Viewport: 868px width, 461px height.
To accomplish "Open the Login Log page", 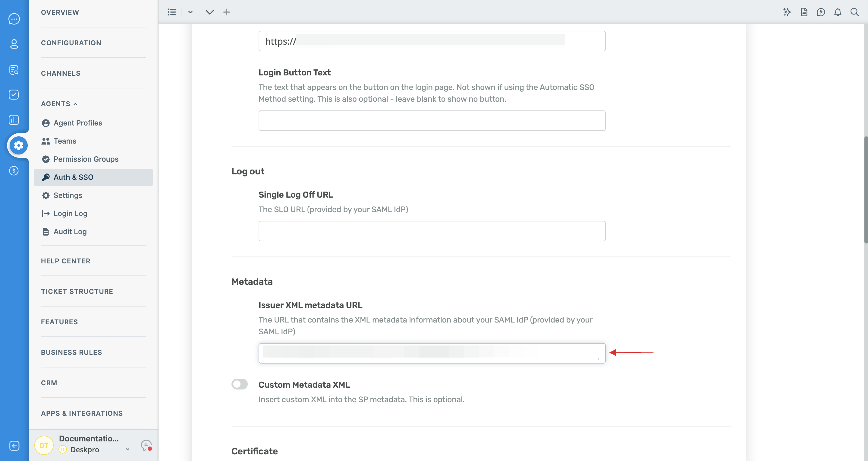I will click(x=70, y=213).
